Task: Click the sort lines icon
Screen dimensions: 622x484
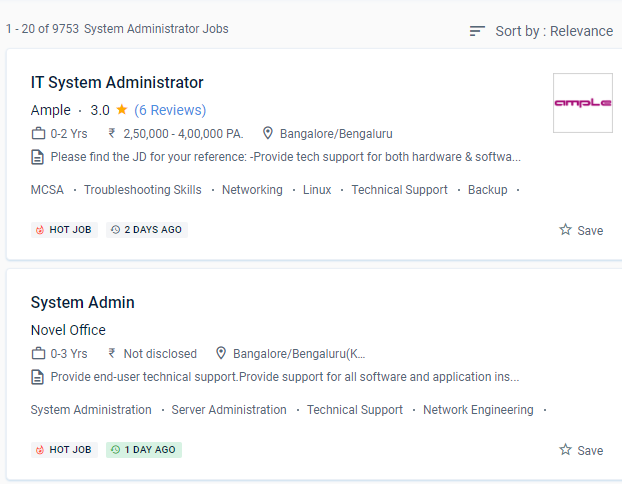Action: click(478, 31)
